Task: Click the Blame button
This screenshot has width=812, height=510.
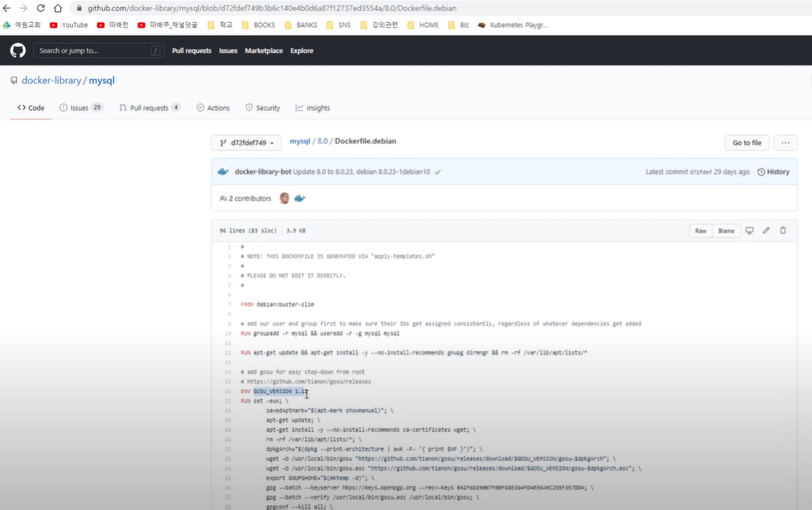Action: click(x=726, y=231)
